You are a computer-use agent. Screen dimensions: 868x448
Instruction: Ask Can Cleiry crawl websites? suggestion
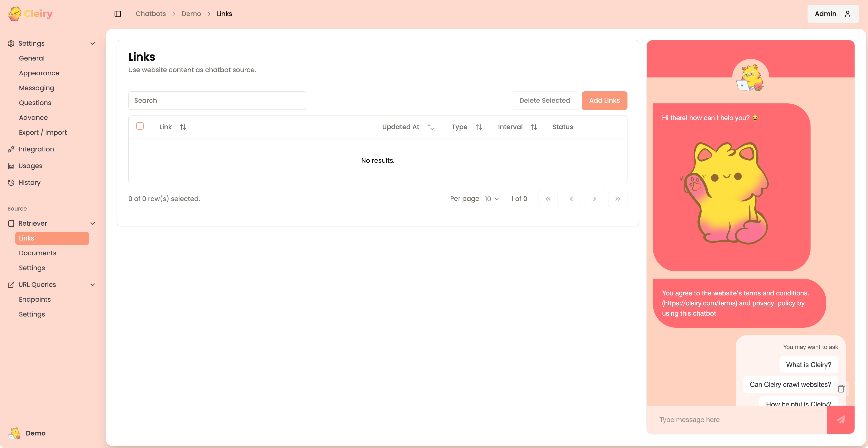coord(791,385)
